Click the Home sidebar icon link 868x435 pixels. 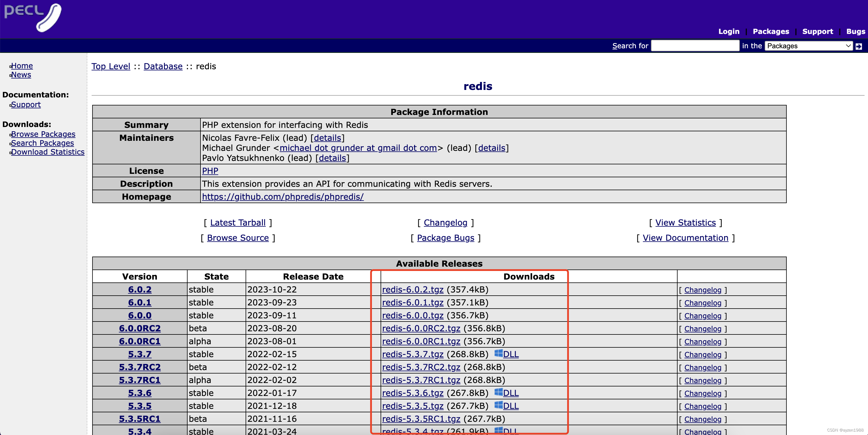coord(22,66)
